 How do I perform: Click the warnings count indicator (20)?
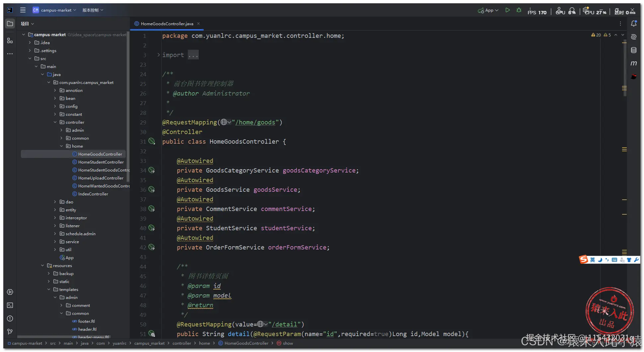(596, 35)
